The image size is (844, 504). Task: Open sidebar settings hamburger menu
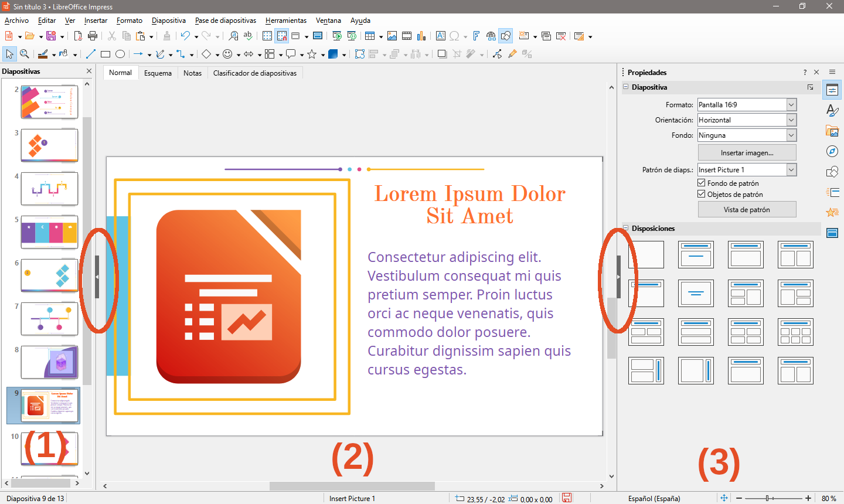[x=832, y=72]
